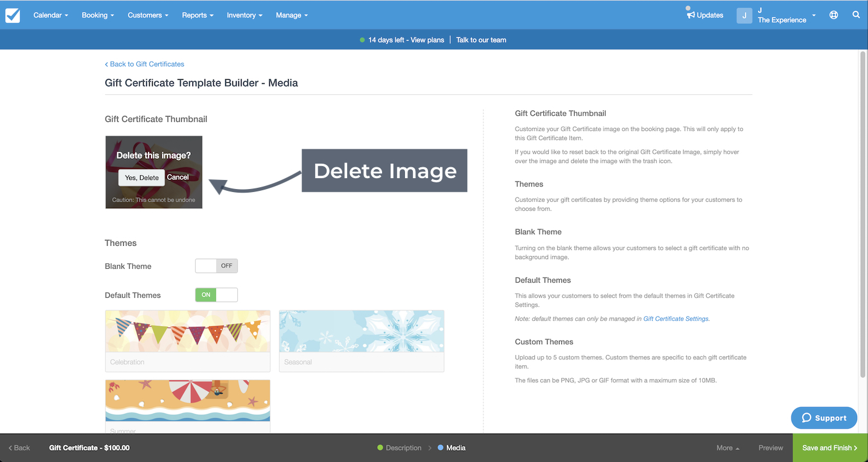This screenshot has height=462, width=868.
Task: Click the page vertical scrollbar
Action: click(x=863, y=214)
